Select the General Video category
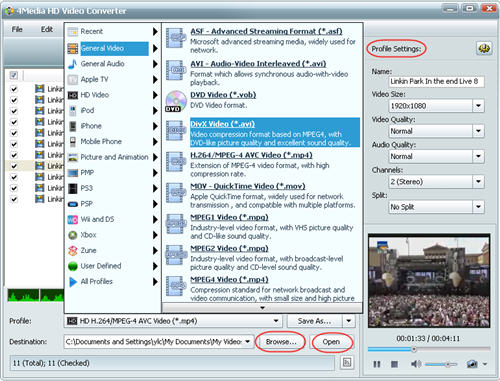Viewport: 500px width, 381px height. pos(113,48)
